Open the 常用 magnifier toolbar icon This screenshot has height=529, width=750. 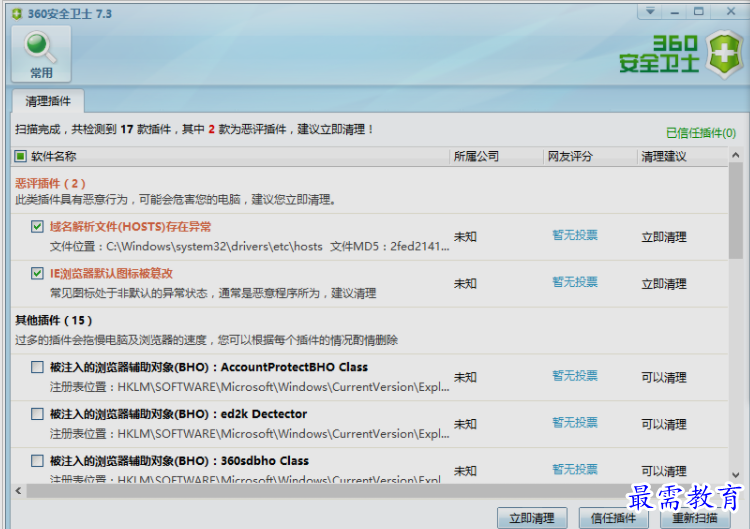41,53
